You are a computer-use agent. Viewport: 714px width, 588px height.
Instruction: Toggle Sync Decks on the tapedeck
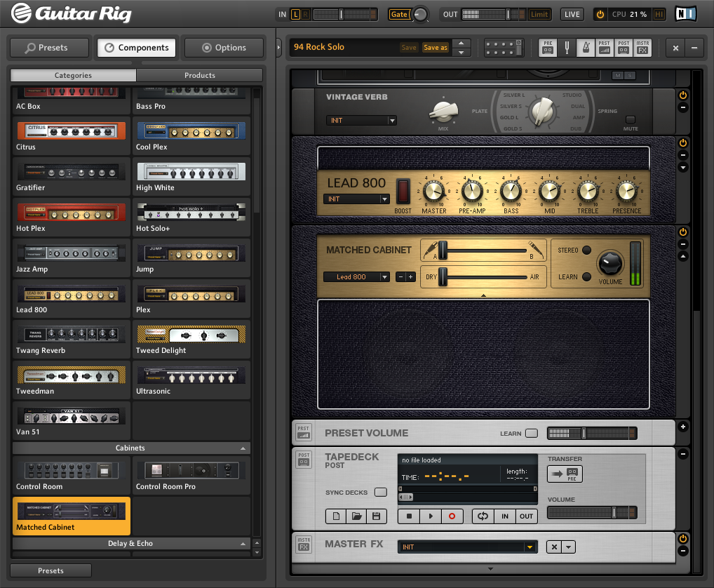381,493
